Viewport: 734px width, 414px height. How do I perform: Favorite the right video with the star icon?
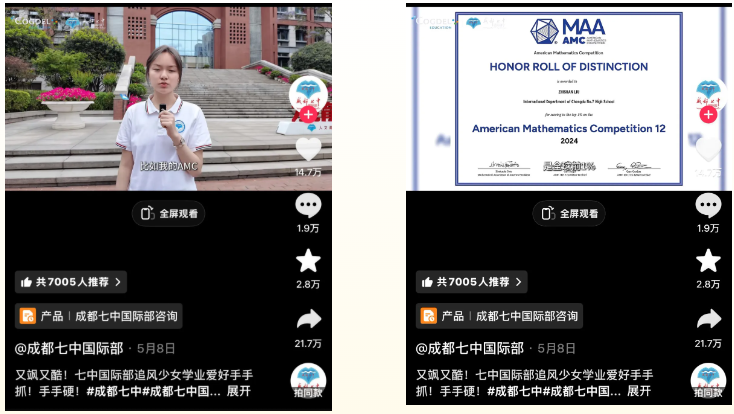click(708, 261)
